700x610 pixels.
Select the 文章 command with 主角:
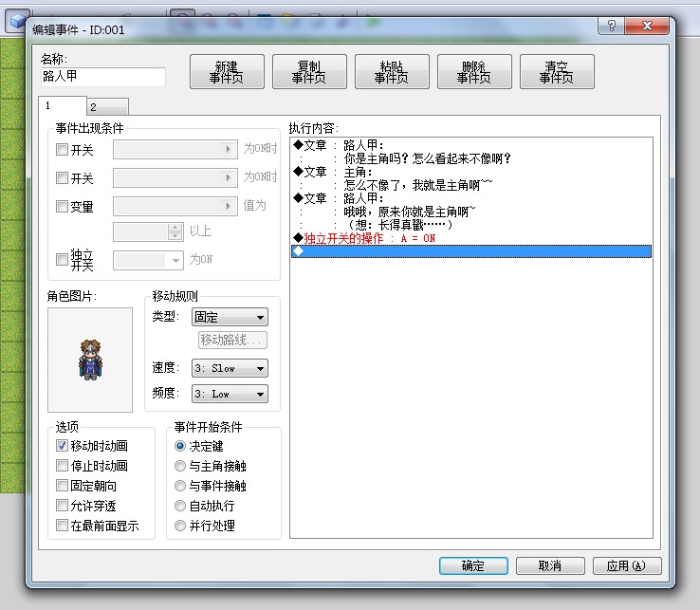471,172
